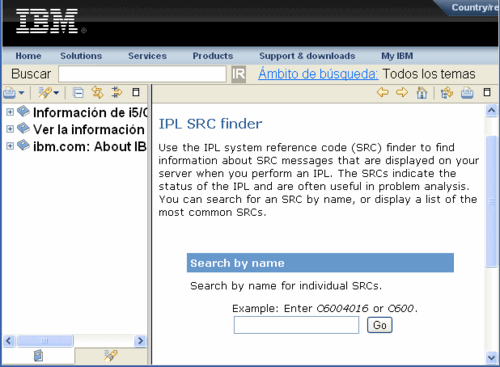Click the Todos los temas scope text
The image size is (500, 367).
coord(429,74)
